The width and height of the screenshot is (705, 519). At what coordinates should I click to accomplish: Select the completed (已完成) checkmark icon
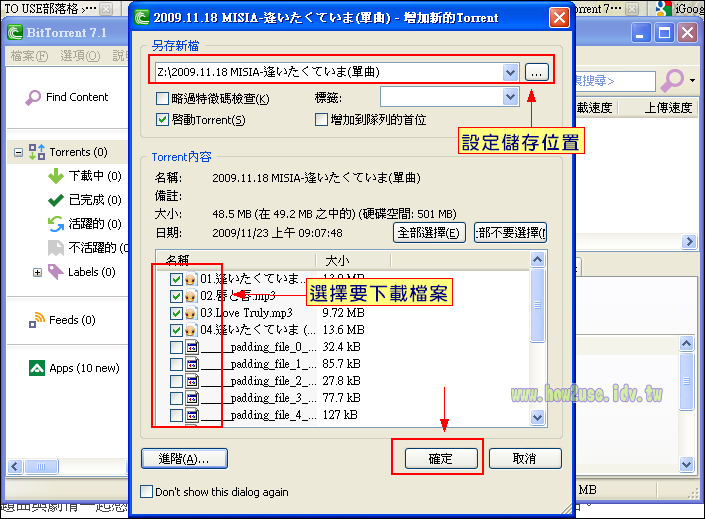56,200
